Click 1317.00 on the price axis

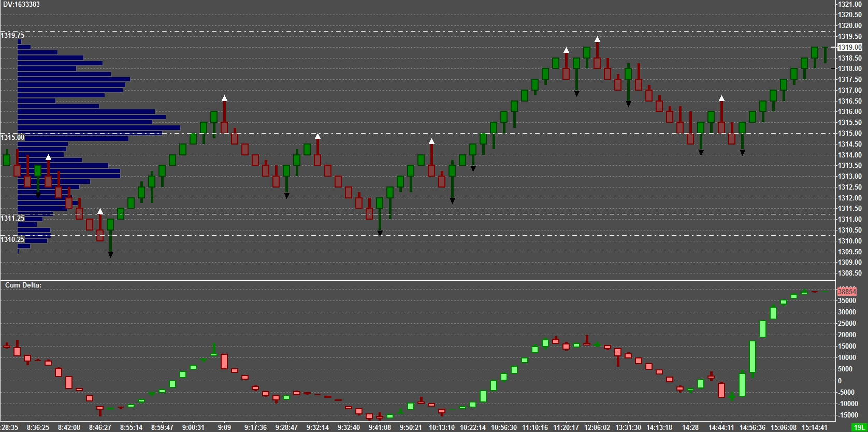point(850,90)
